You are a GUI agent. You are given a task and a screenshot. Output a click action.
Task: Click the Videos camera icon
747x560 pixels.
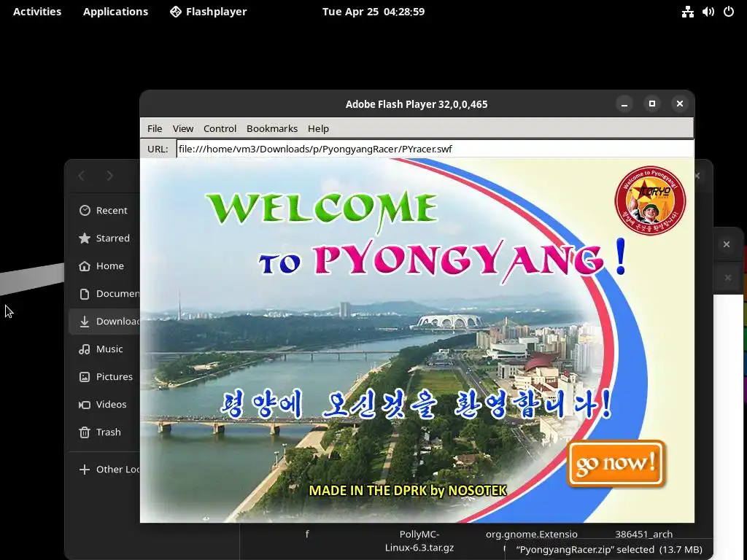[x=85, y=405]
